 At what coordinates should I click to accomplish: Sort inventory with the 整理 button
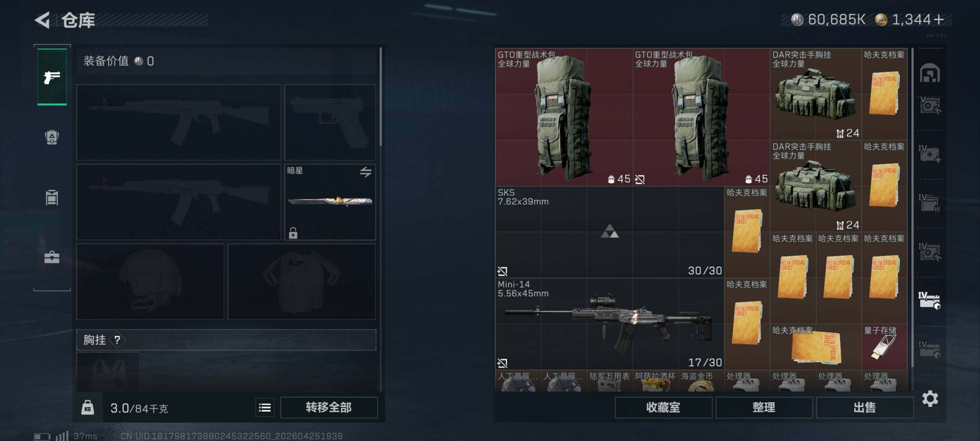click(x=764, y=407)
